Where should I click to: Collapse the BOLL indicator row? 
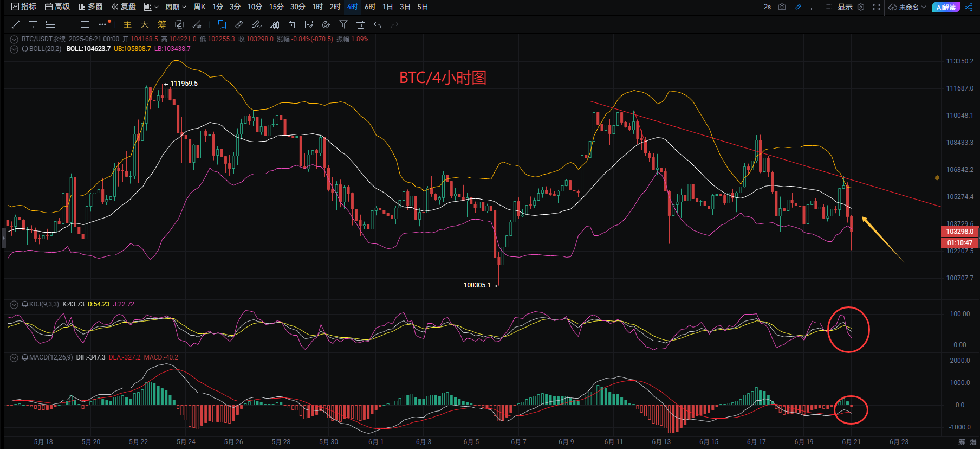(x=14, y=49)
